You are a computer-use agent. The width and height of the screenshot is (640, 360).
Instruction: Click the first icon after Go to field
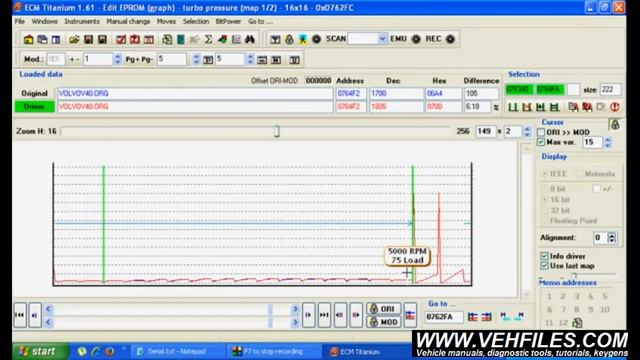tap(473, 317)
